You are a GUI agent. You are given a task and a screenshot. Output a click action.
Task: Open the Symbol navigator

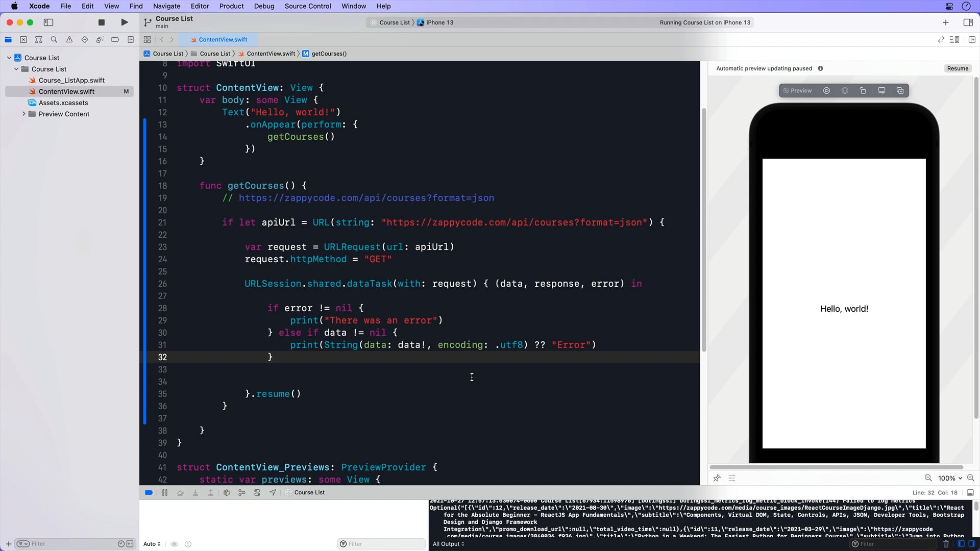click(x=39, y=40)
